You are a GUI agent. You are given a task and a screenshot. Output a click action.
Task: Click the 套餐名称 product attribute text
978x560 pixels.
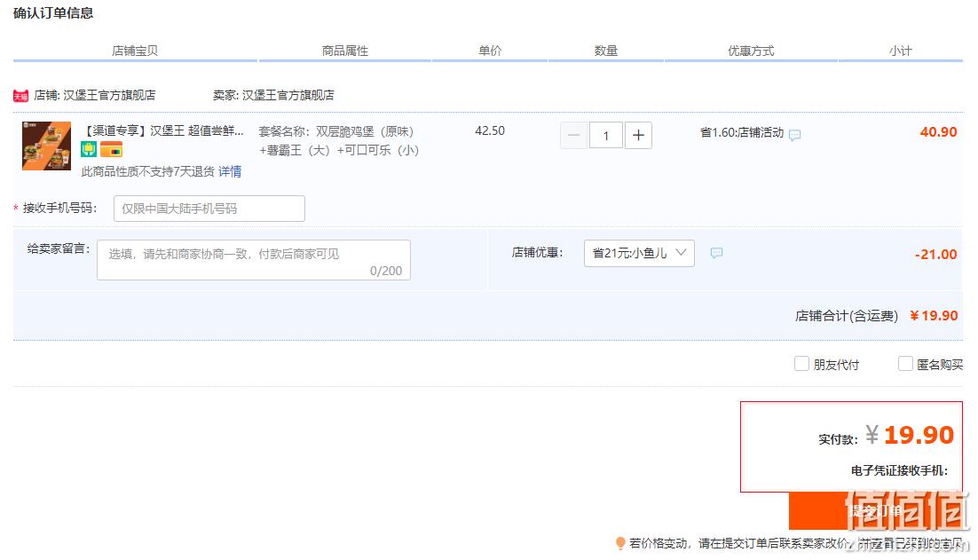(339, 141)
